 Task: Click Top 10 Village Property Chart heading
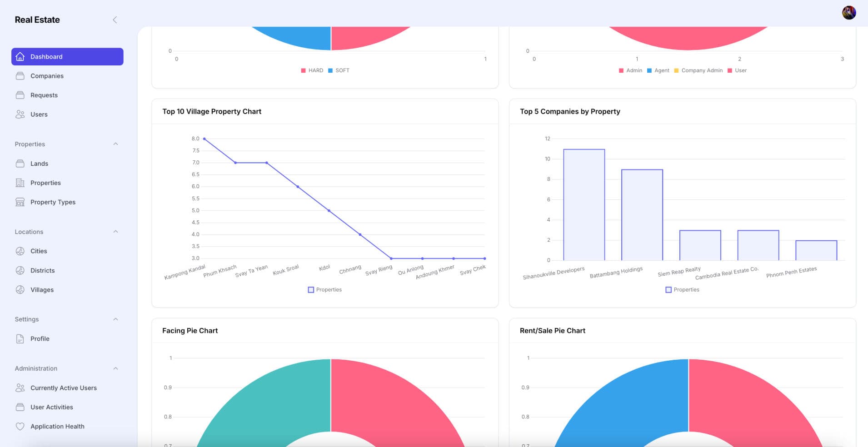[212, 111]
